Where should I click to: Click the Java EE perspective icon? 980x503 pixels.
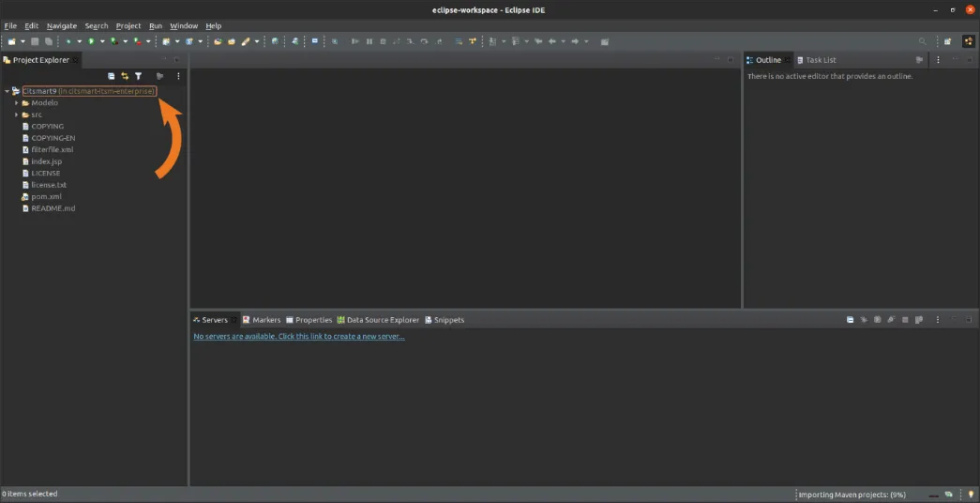tap(969, 41)
